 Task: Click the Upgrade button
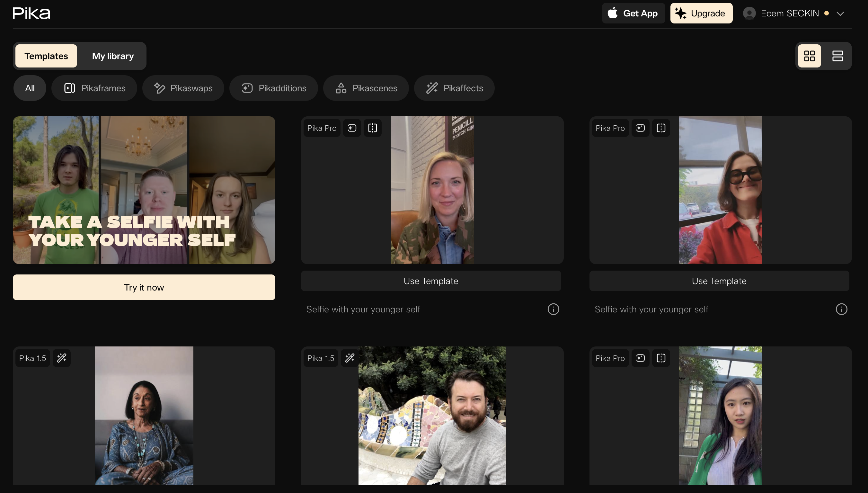(x=701, y=13)
